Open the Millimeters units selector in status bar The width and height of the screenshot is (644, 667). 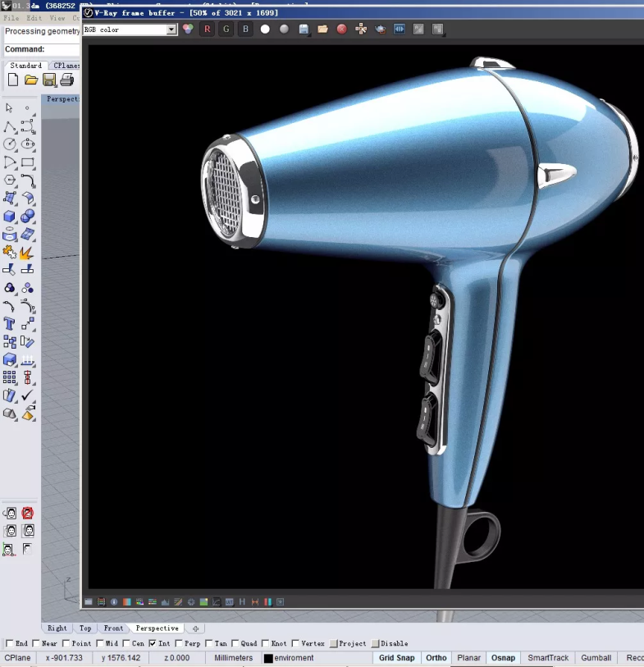pos(234,658)
